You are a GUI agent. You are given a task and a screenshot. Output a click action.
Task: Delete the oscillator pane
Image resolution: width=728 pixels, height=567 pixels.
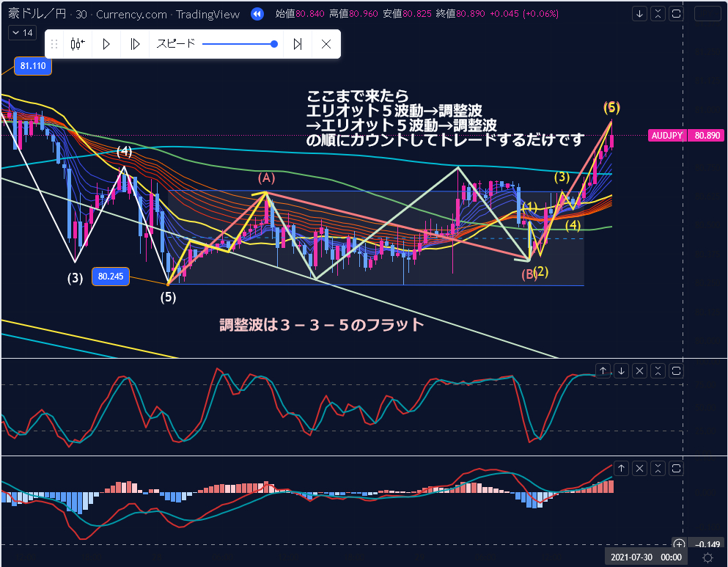point(640,370)
